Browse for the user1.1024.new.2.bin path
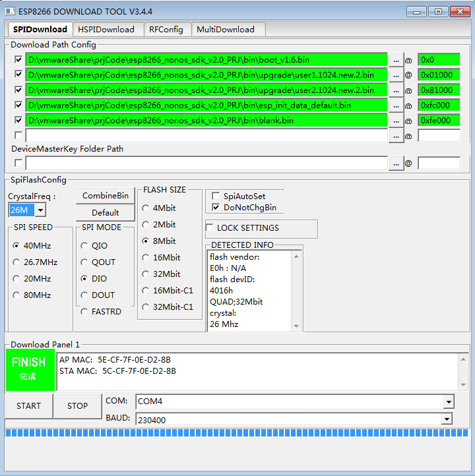The height and width of the screenshot is (476, 475). [396, 75]
